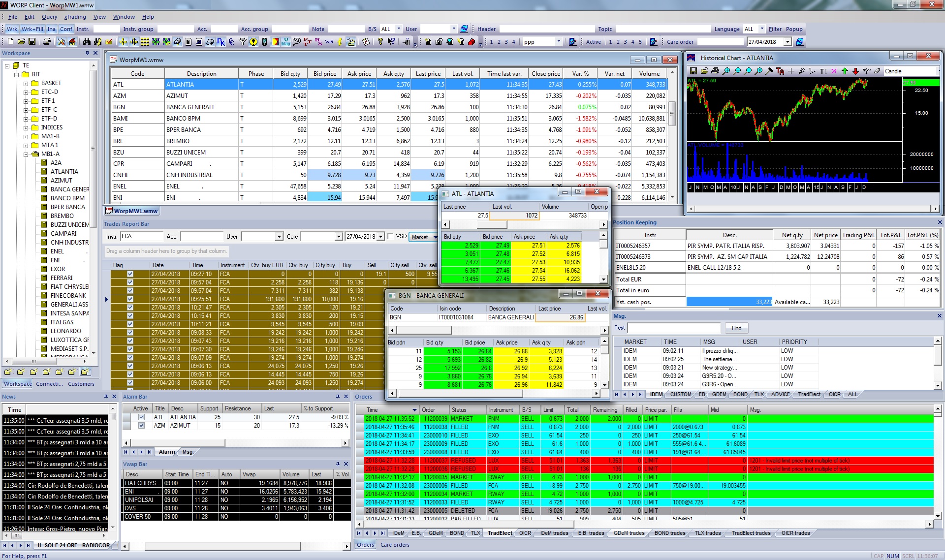Click the Active button in toolbar
945x560 pixels.
pos(593,42)
